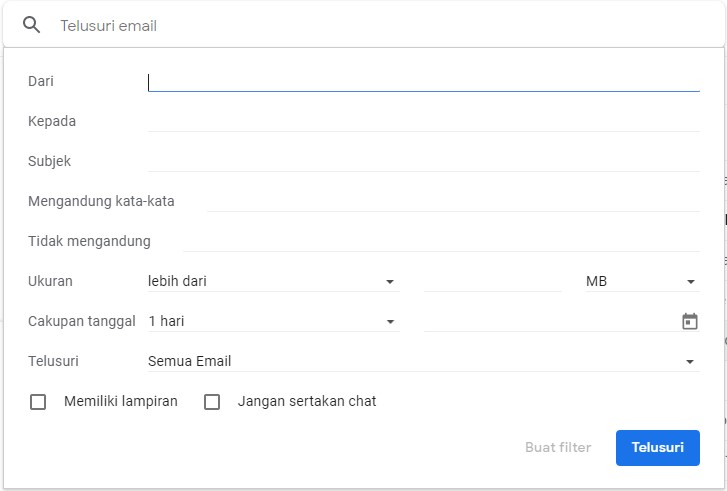The image size is (727, 491).
Task: Focus the 'Mengandung kata-kata' text field
Action: pos(453,201)
